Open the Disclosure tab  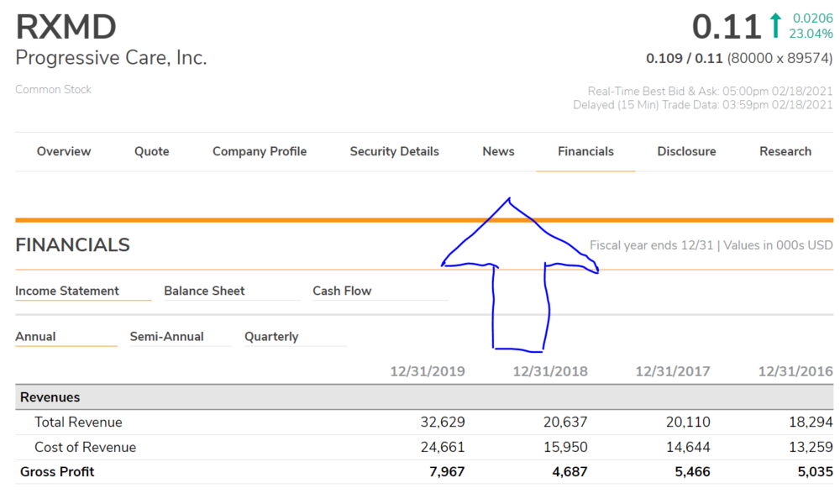click(686, 152)
